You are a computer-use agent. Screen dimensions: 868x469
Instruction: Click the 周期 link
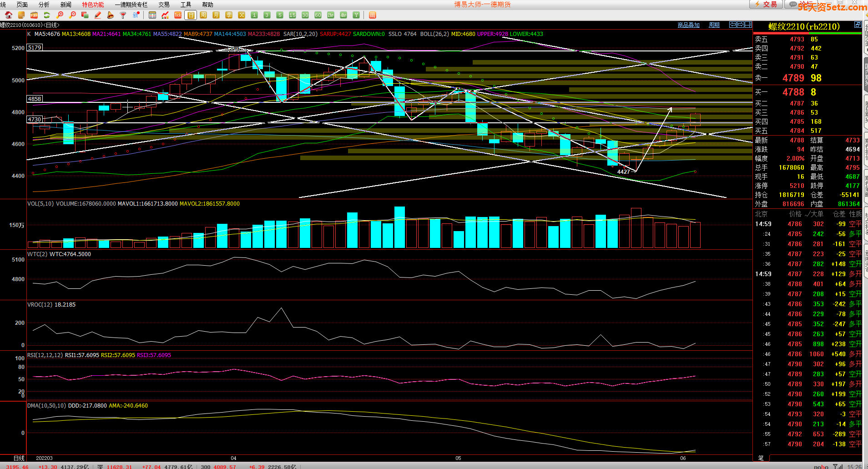coord(714,25)
